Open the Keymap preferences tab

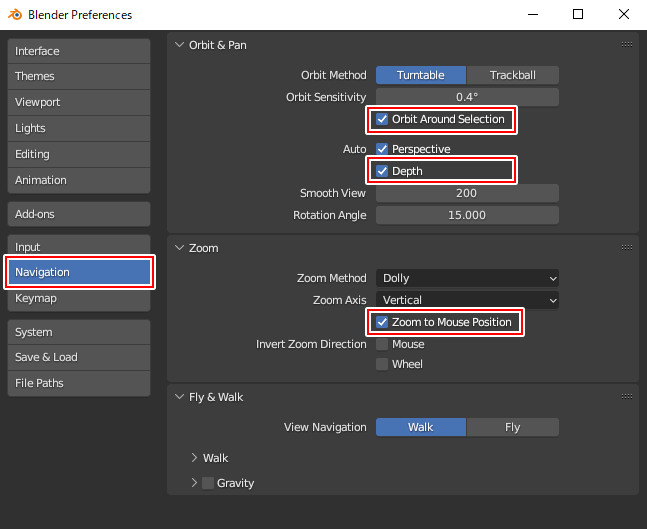pos(79,298)
